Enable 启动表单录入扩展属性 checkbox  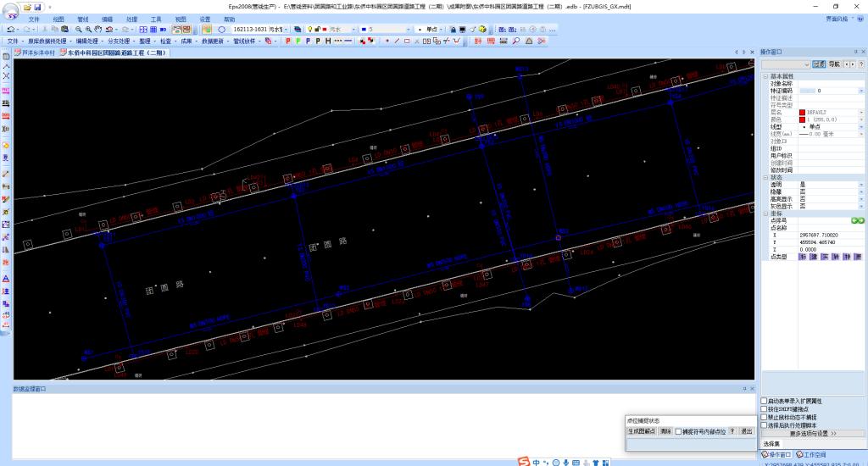click(765, 401)
